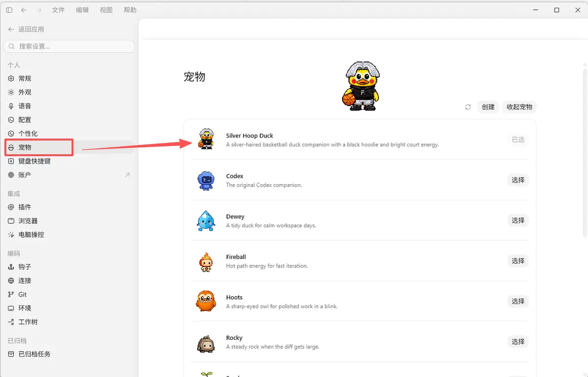Viewport: 588px width, 377px height.
Task: Select the Codex pet
Action: (x=518, y=180)
